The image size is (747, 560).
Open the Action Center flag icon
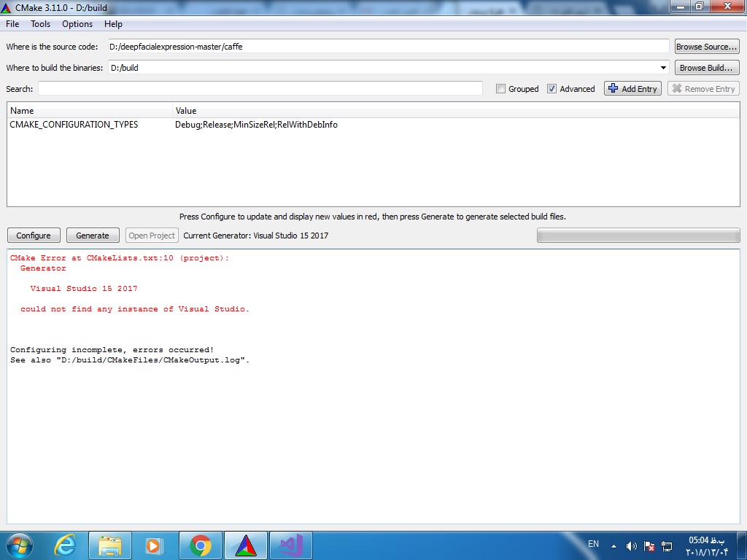point(649,546)
